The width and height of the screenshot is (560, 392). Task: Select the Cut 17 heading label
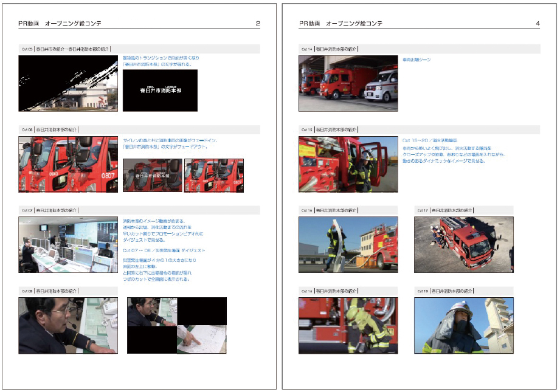445,210
